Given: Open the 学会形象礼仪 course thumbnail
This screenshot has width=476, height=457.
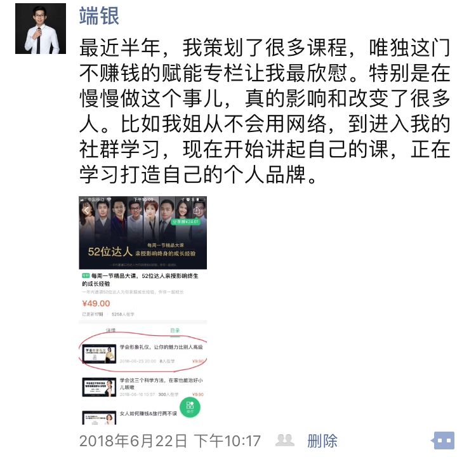Looking at the screenshot, I should pos(99,354).
